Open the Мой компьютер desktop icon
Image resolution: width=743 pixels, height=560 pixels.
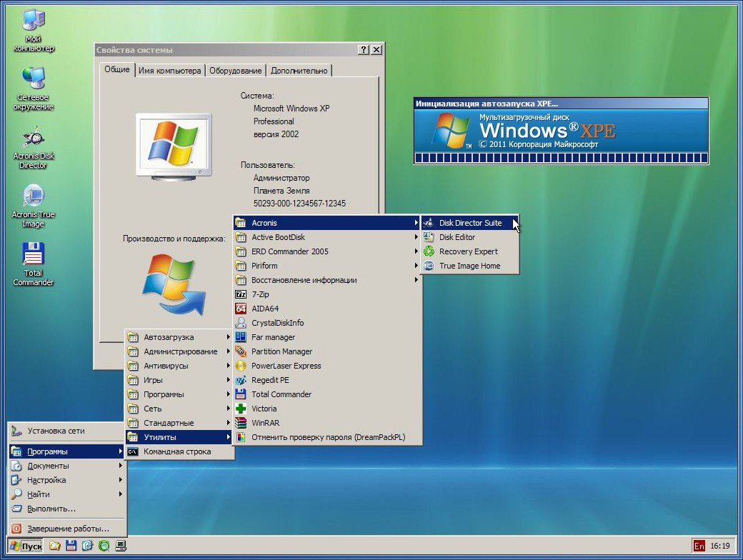[x=33, y=31]
